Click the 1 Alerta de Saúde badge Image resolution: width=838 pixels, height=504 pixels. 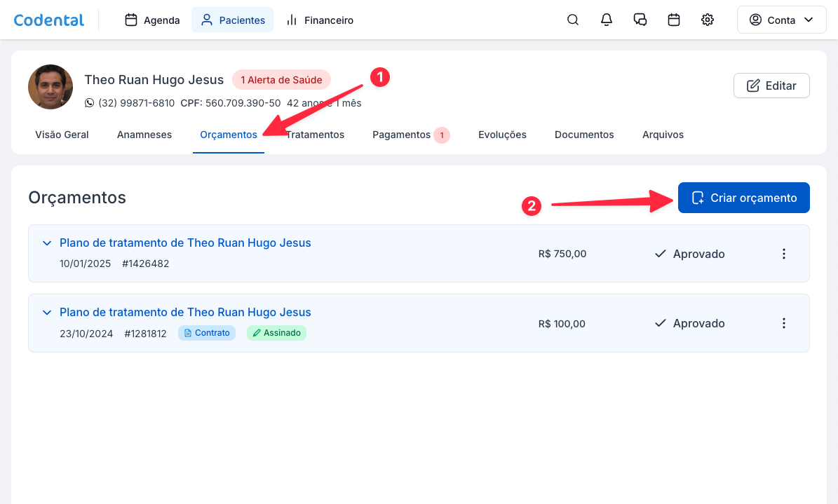[281, 80]
